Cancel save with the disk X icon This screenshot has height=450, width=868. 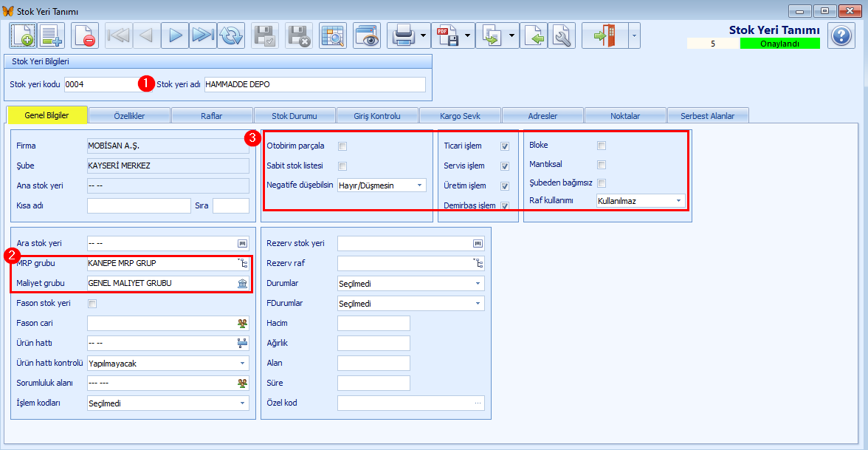click(299, 36)
